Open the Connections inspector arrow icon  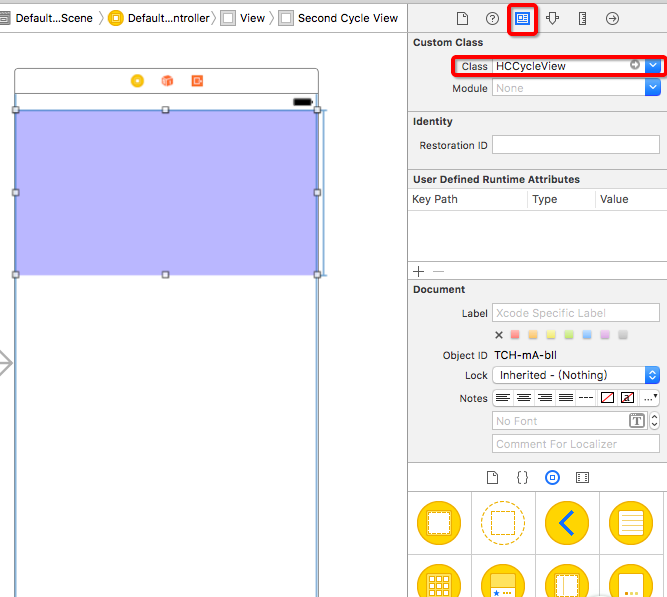click(x=612, y=18)
